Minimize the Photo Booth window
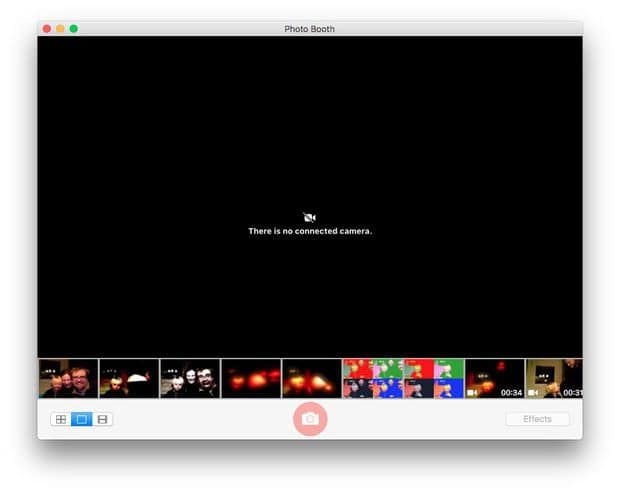 tap(60, 29)
